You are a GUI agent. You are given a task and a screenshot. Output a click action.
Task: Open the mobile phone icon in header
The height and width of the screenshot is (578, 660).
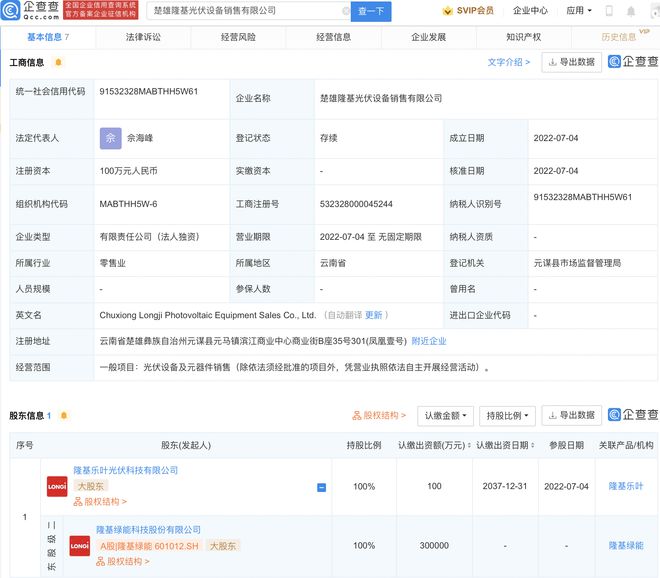[x=609, y=11]
